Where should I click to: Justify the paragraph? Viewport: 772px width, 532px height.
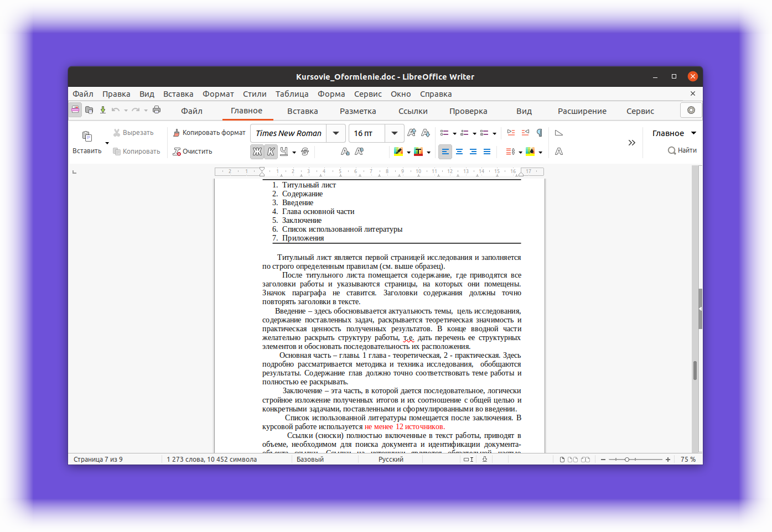coord(487,152)
